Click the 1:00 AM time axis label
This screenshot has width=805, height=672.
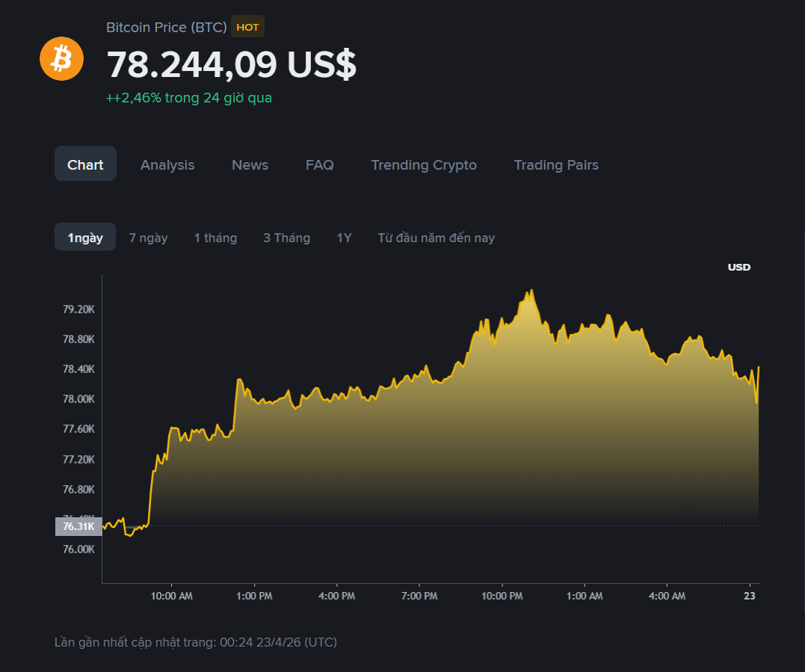coord(585,596)
